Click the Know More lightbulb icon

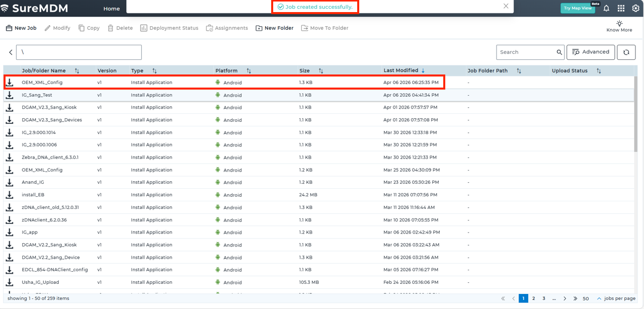point(619,23)
